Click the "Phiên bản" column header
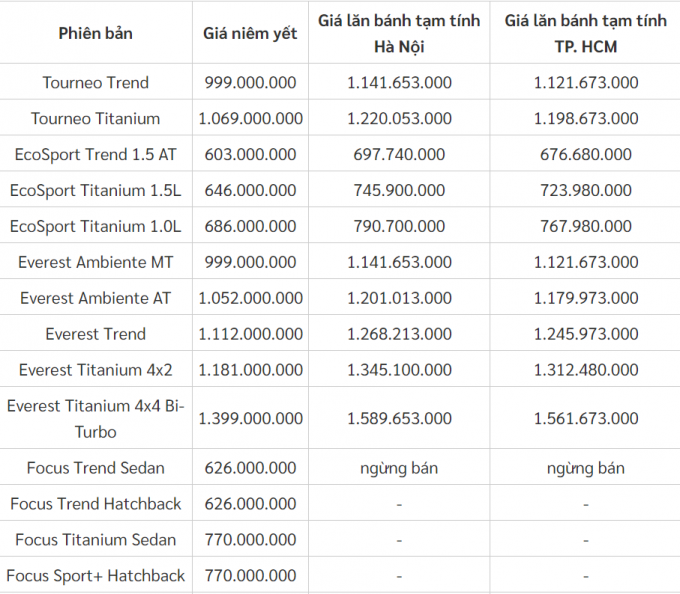The height and width of the screenshot is (594, 680). 95,33
